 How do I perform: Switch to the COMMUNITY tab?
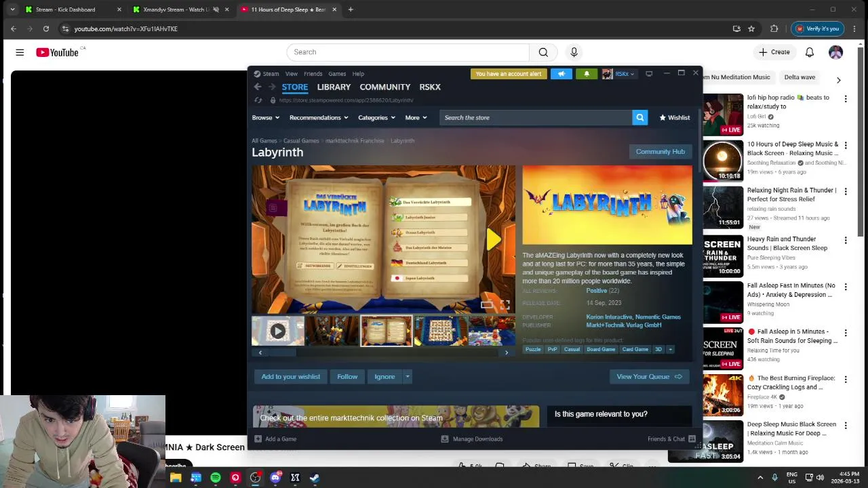pos(384,87)
